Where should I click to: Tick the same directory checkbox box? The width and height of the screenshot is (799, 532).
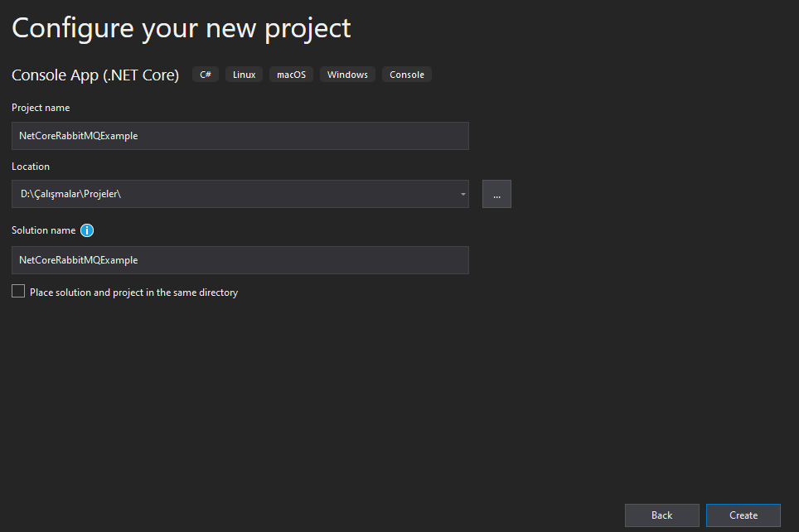pyautogui.click(x=18, y=291)
